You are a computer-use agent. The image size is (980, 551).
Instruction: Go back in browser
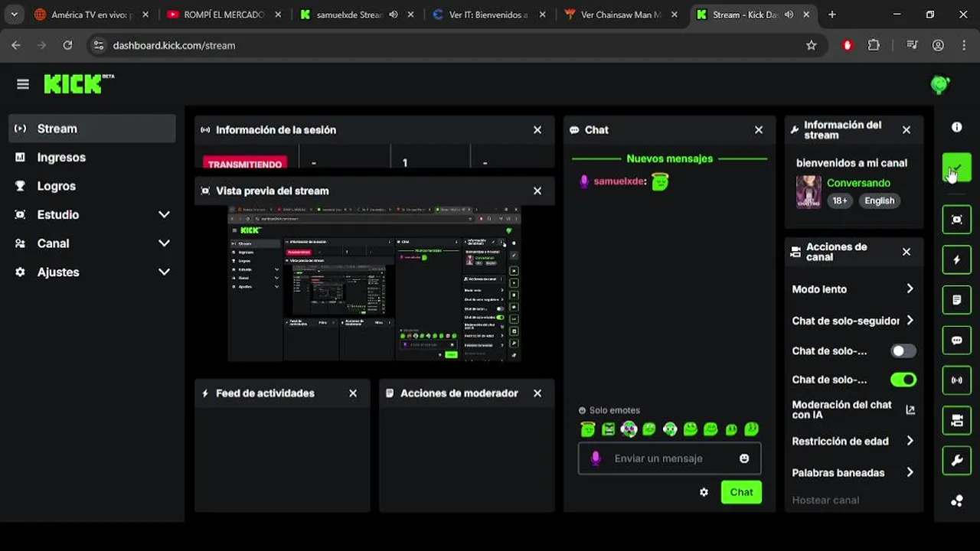click(16, 45)
